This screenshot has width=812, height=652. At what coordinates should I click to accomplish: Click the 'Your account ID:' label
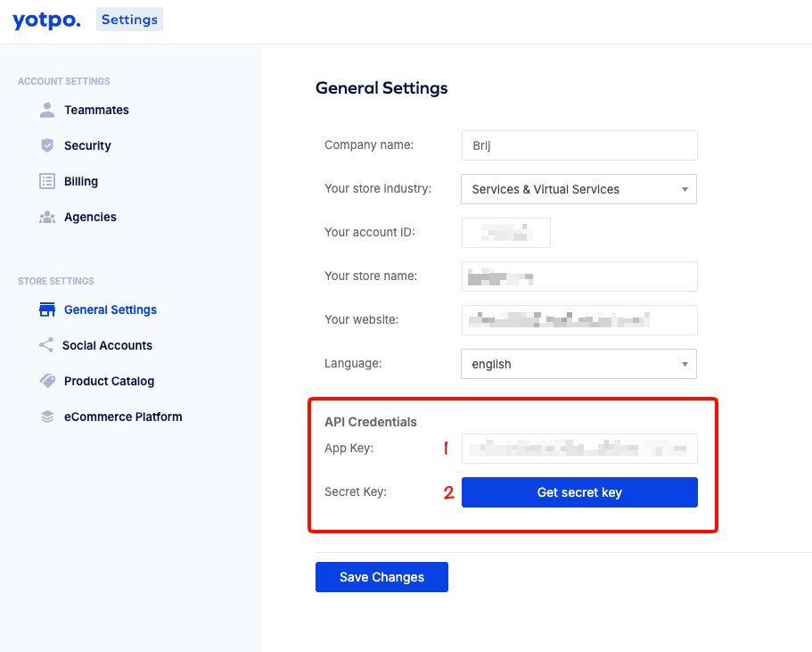click(x=370, y=232)
